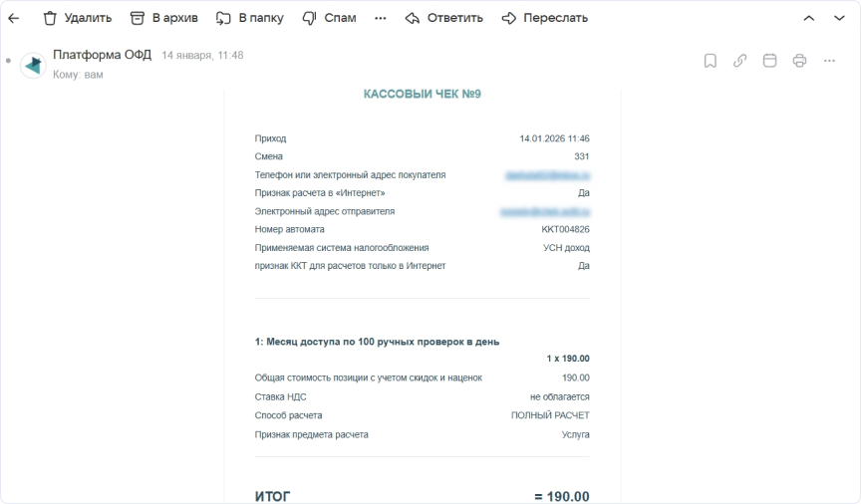
Task: Bookmark the message with the flag icon
Action: point(711,61)
